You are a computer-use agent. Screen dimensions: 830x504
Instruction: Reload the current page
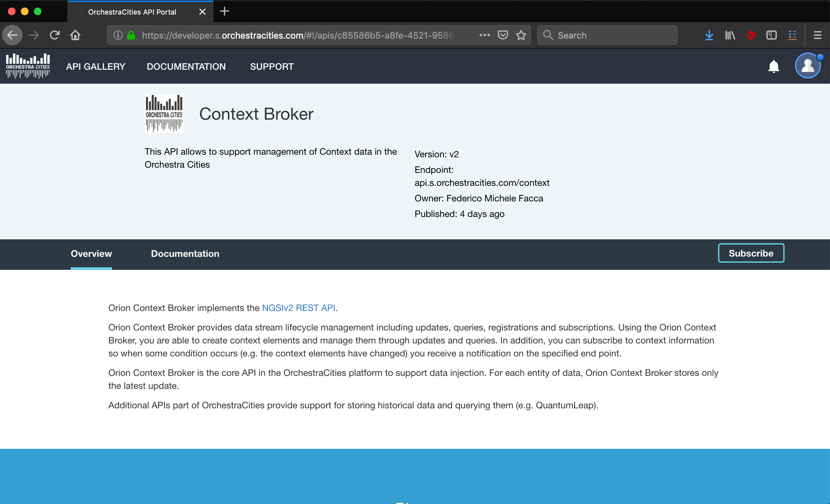55,35
